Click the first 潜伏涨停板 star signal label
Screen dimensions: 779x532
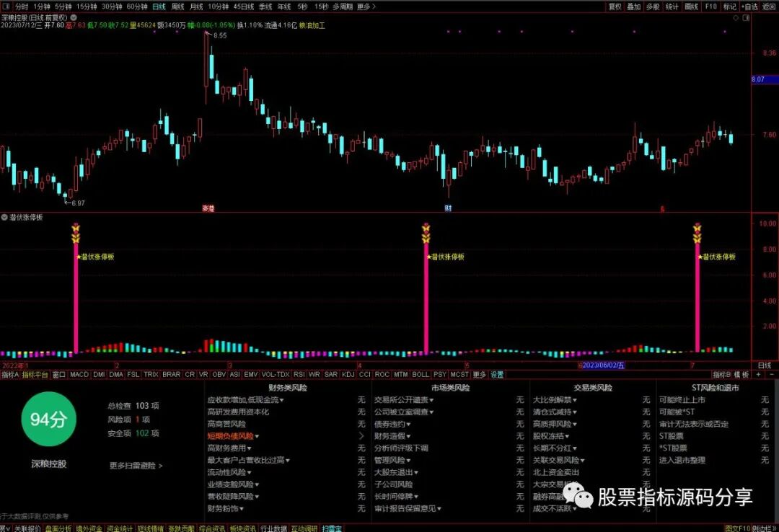(x=95, y=257)
